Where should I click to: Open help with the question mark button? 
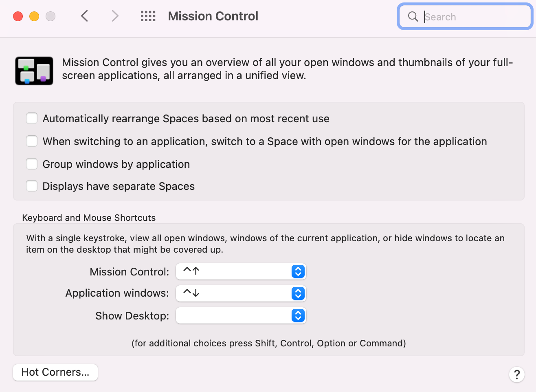517,374
